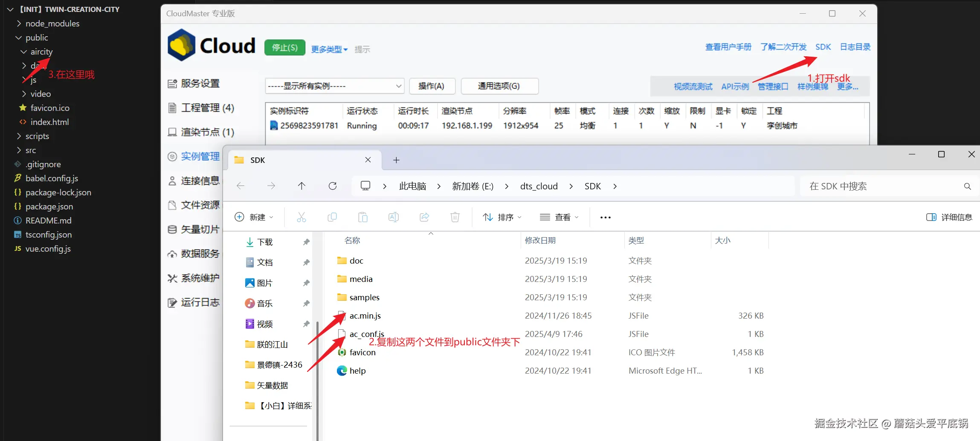Click the Copy icon in Explorer toolbar
Image resolution: width=980 pixels, height=441 pixels.
point(332,217)
